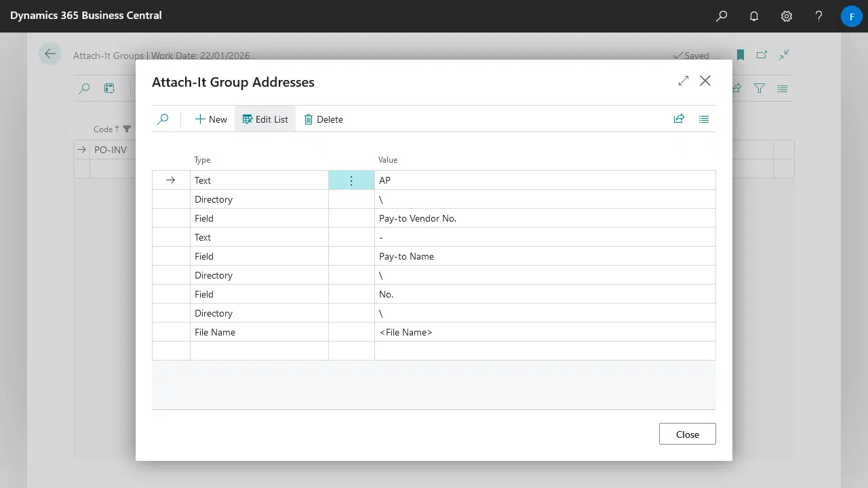868x488 pixels.
Task: Click the help question mark icon
Action: coord(819,16)
